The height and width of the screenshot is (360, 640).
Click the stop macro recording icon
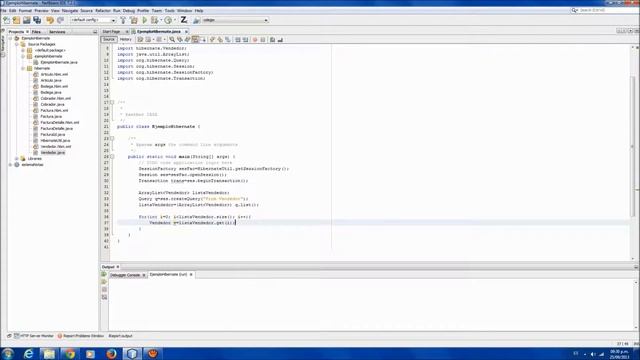pos(262,40)
